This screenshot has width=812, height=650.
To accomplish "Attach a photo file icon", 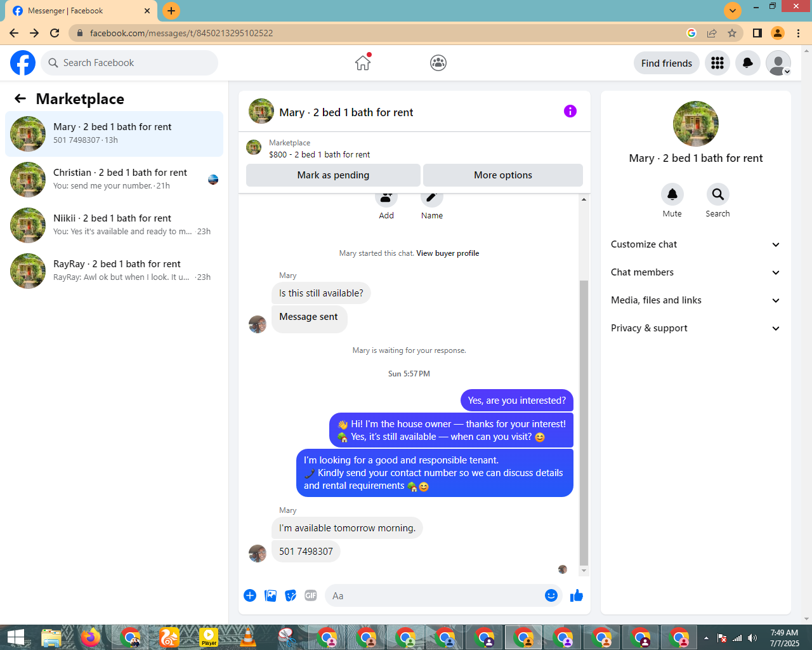I will (x=270, y=595).
